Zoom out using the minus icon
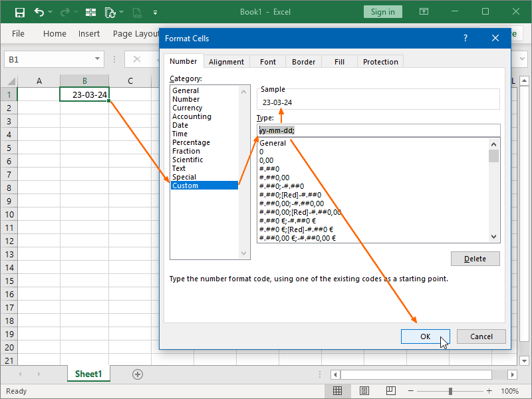 click(412, 391)
